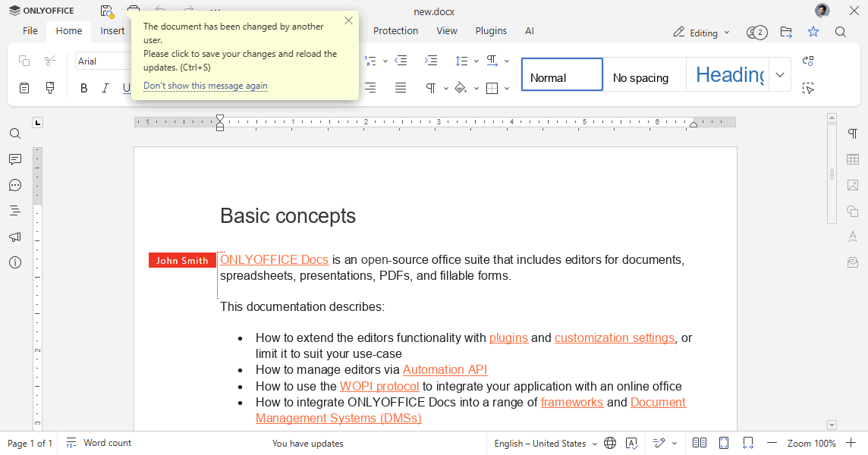Screen dimensions: 868x455
Task: Switch to the Plugins tab
Action: click(x=491, y=31)
